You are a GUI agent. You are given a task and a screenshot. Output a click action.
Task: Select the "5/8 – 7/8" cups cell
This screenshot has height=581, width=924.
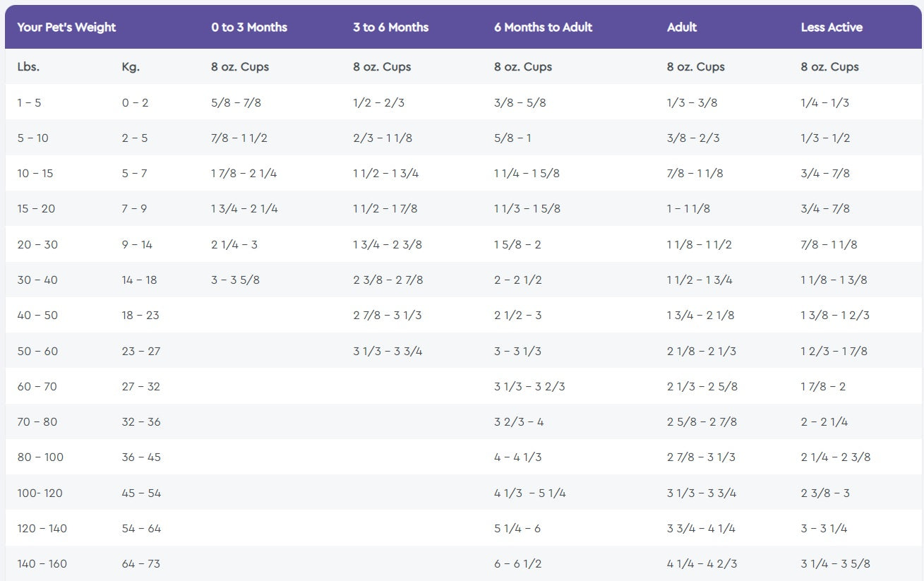236,103
